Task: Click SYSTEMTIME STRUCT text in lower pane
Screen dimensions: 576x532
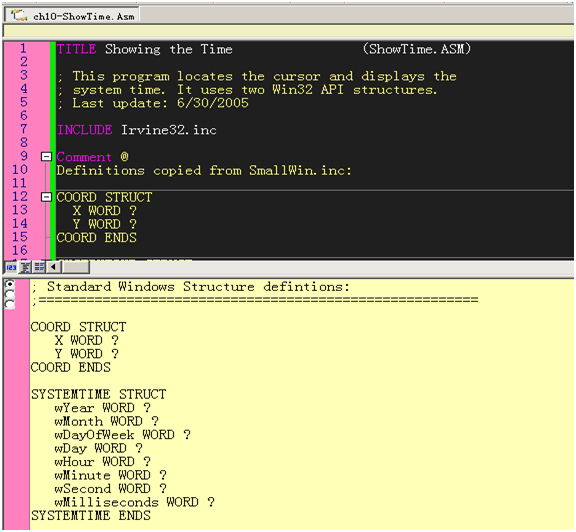Action: point(98,395)
